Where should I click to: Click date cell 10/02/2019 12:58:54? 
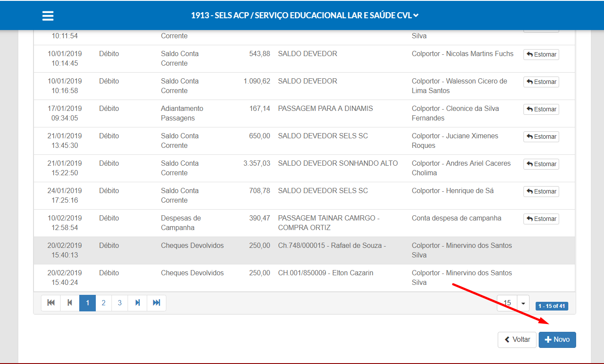click(x=65, y=223)
